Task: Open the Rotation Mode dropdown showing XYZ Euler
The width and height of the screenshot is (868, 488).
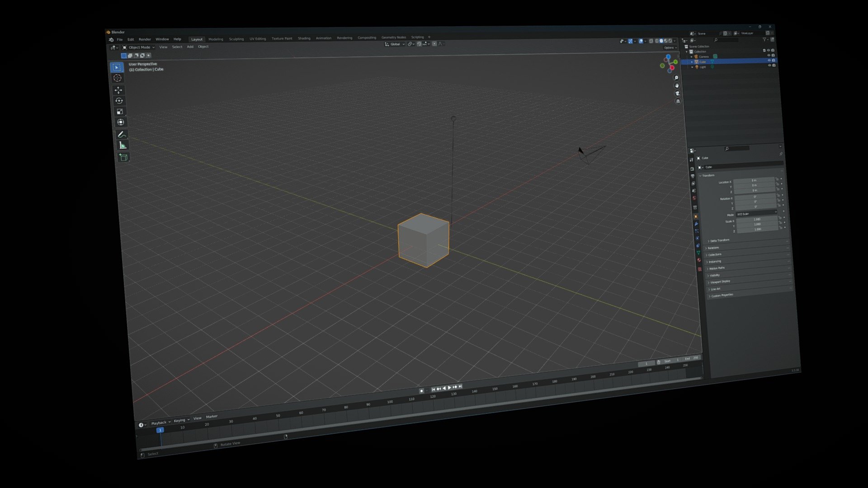Action: 756,214
